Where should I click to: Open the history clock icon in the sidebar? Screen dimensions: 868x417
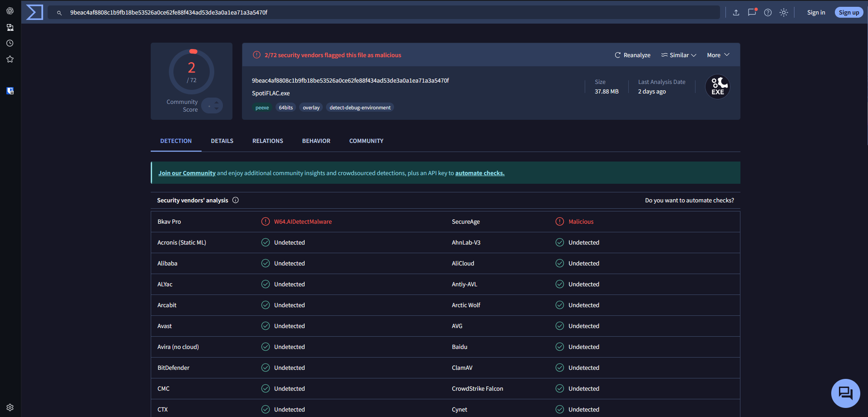tap(10, 43)
